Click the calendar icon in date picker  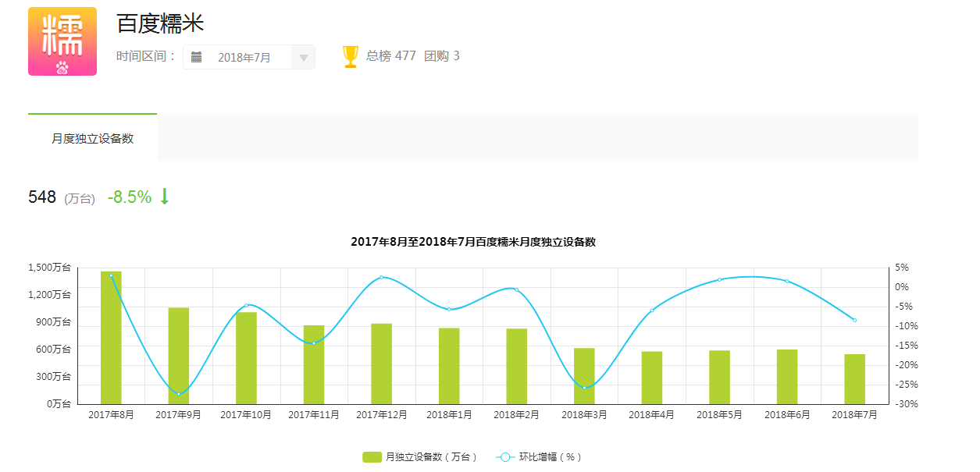tap(197, 57)
